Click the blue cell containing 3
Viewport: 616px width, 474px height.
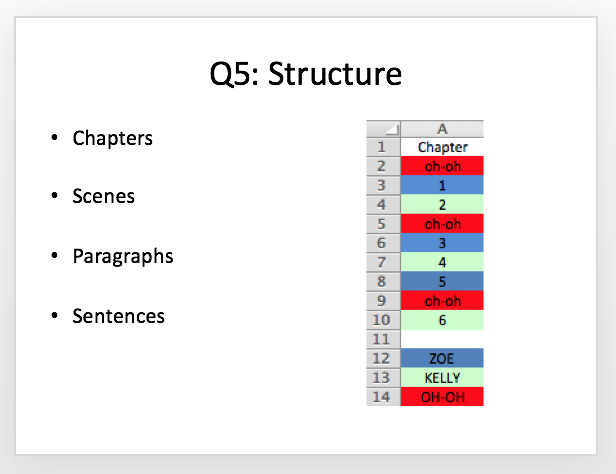442,243
